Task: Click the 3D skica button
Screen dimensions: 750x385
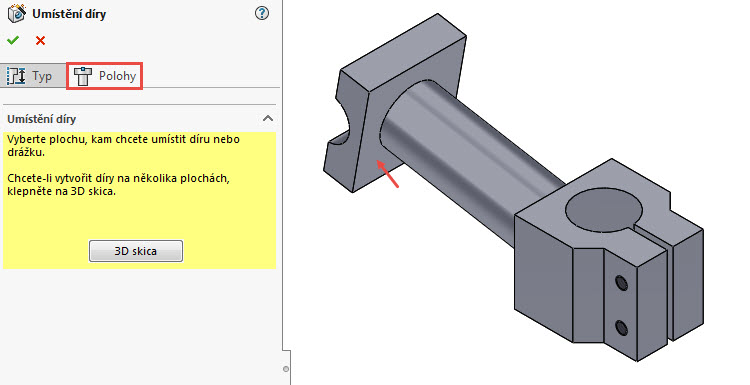Action: pos(136,251)
